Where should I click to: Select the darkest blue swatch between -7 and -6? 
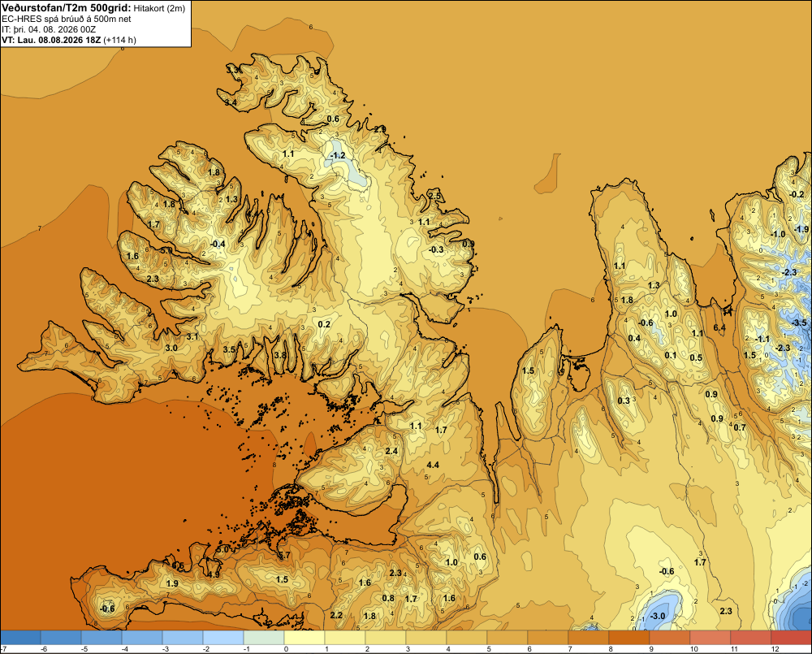pyautogui.click(x=20, y=637)
